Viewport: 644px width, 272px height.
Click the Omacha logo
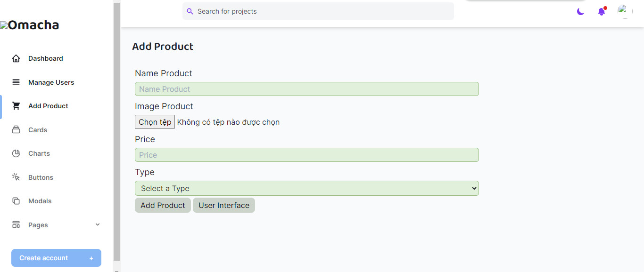(30, 25)
